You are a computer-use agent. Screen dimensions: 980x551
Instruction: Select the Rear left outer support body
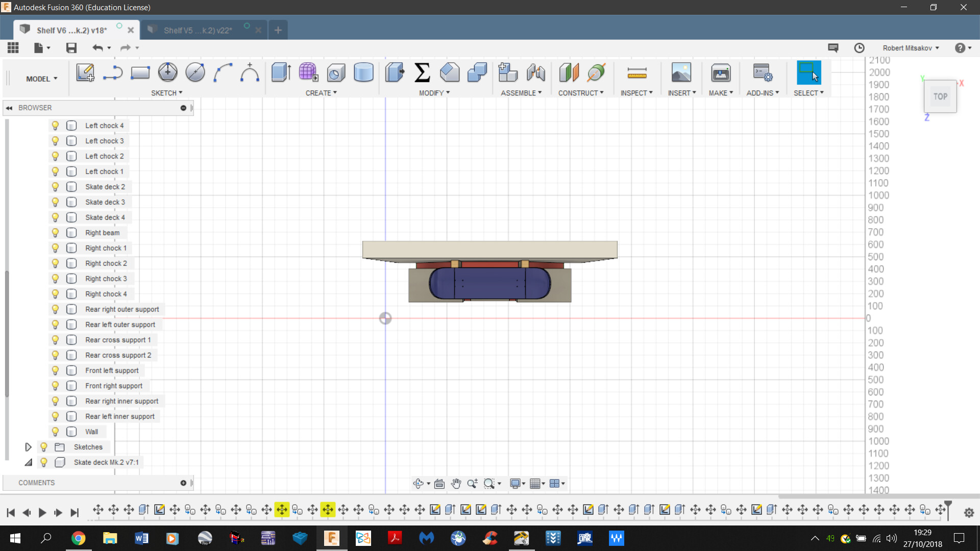click(120, 324)
